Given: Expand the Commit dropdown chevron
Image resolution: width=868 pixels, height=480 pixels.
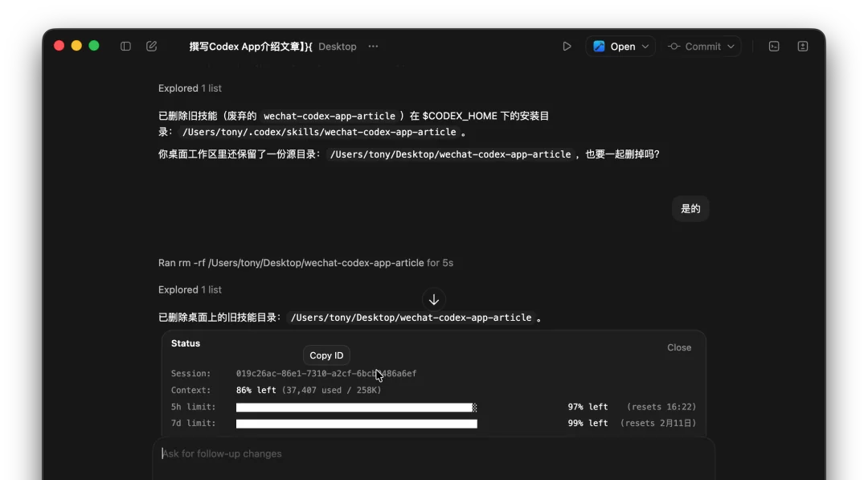Looking at the screenshot, I should coord(730,46).
